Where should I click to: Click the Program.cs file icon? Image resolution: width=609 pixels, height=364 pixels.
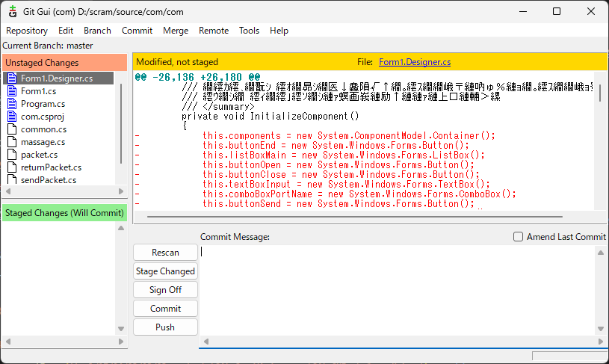pos(12,104)
